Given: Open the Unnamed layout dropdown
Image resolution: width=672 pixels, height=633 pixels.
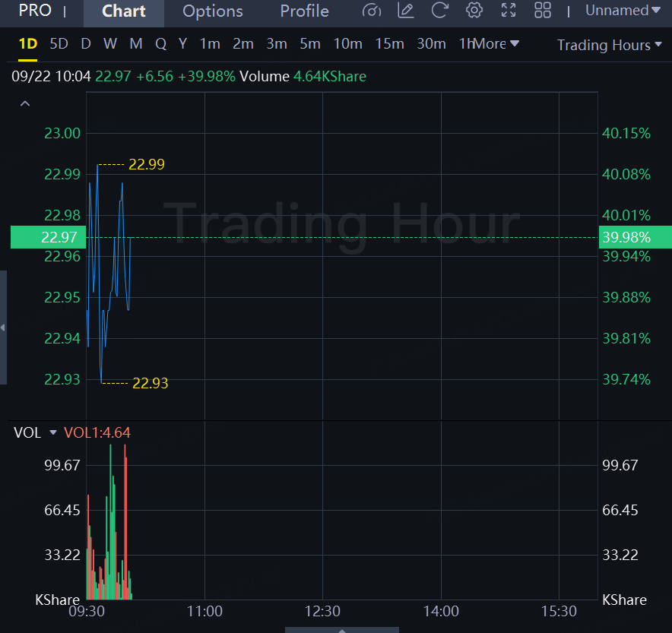Looking at the screenshot, I should click(623, 11).
